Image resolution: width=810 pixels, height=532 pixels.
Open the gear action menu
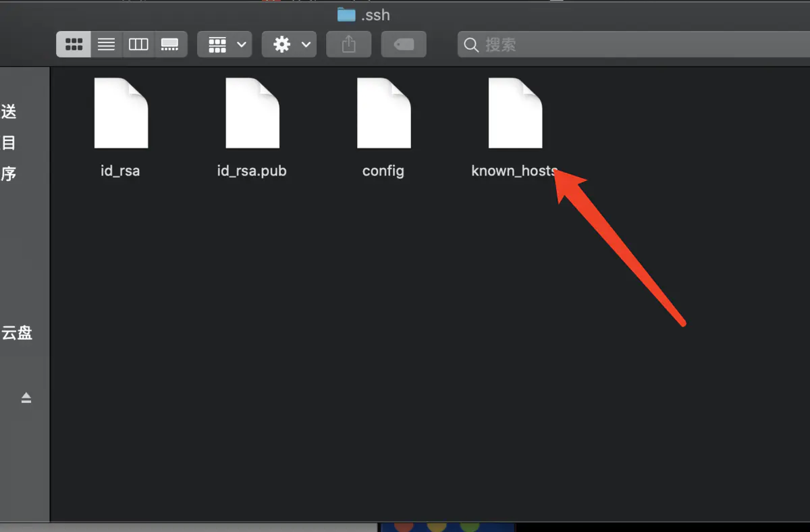[x=289, y=45]
